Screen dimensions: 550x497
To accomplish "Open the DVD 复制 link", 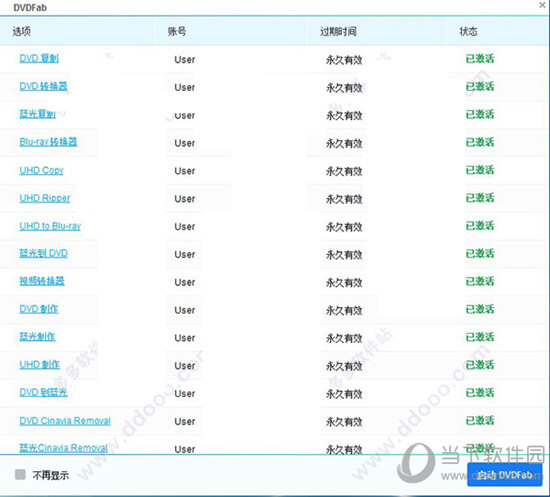I will pyautogui.click(x=39, y=58).
